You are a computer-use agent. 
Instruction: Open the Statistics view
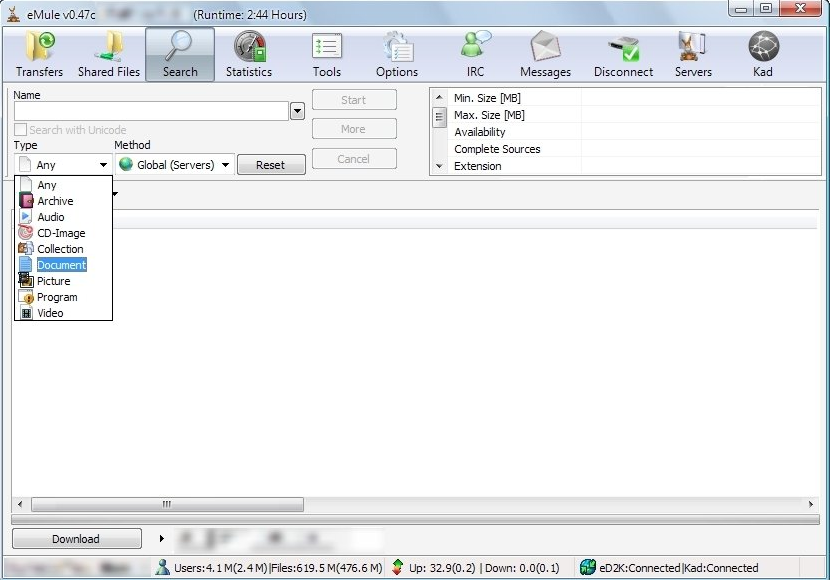249,55
